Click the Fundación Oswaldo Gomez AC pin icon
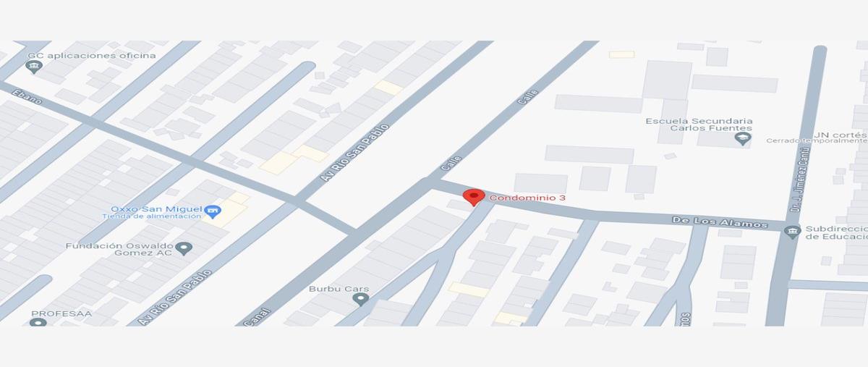This screenshot has height=367, width=868. [184, 249]
